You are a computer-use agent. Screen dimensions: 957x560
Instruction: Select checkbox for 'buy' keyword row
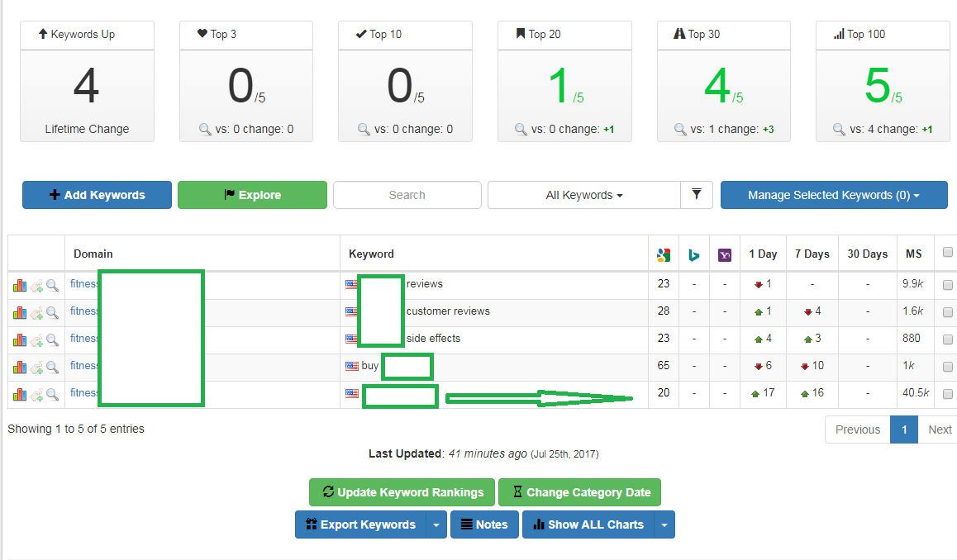pyautogui.click(x=947, y=367)
